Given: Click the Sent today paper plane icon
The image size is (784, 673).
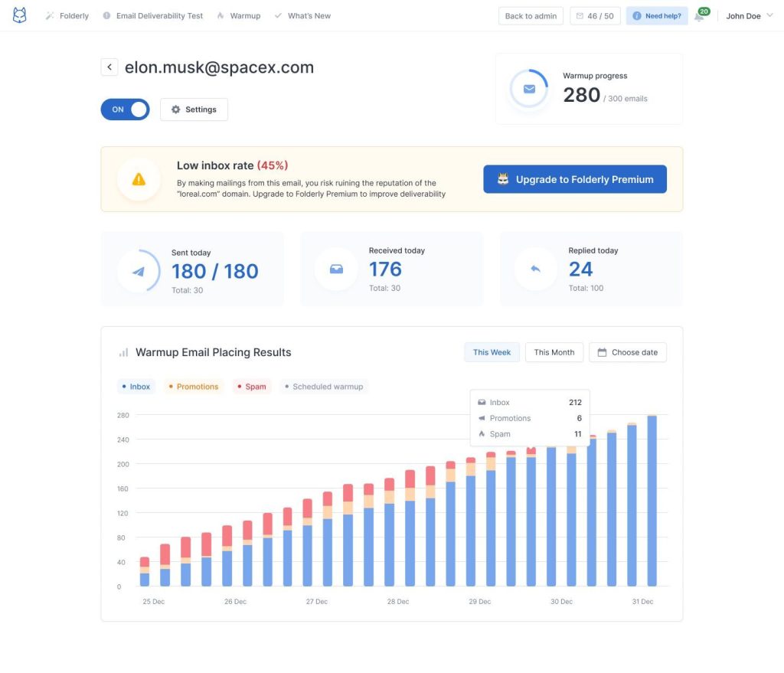Looking at the screenshot, I should [139, 271].
